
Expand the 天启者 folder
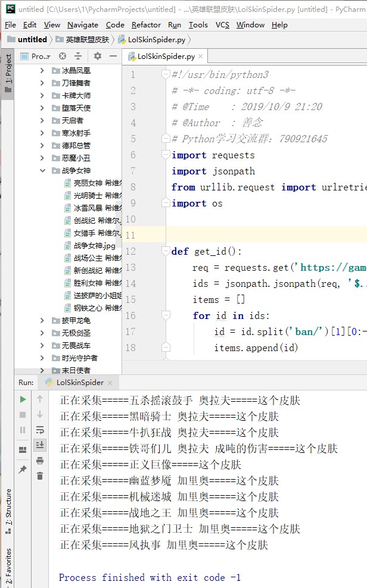click(x=42, y=120)
